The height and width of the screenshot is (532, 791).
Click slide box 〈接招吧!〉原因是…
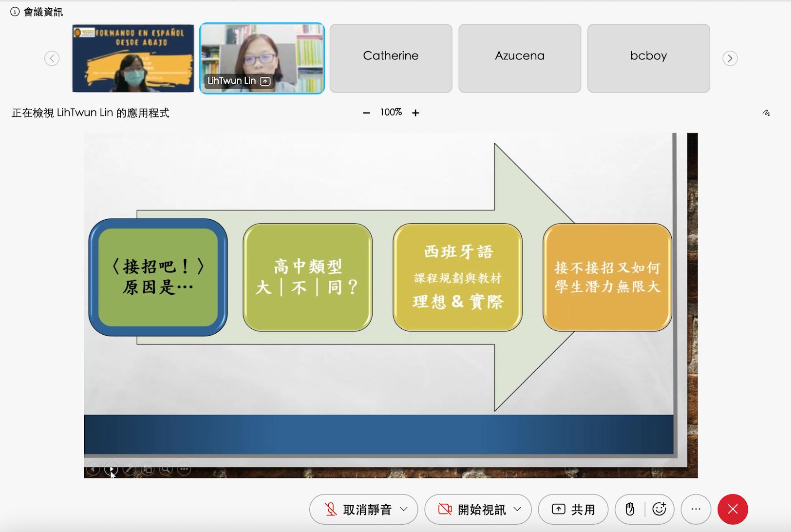click(x=158, y=277)
